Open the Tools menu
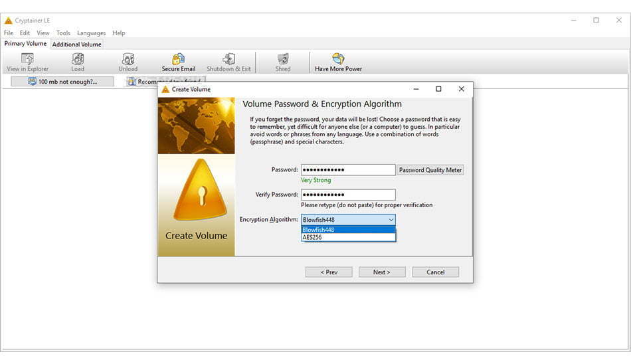 (x=63, y=33)
